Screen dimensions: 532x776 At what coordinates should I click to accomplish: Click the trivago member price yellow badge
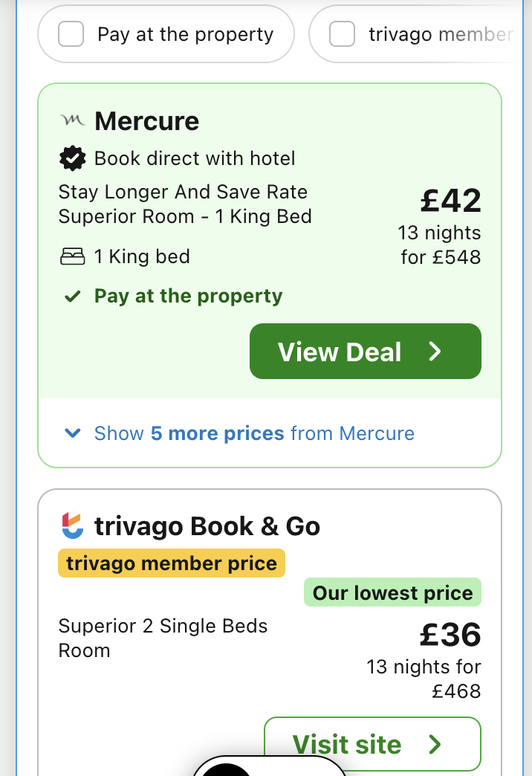point(172,563)
